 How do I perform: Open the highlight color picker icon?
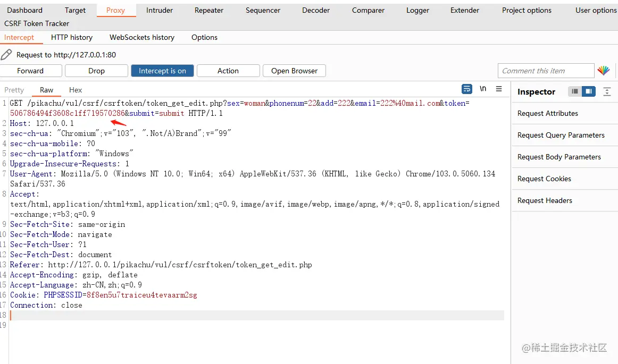pyautogui.click(x=604, y=71)
